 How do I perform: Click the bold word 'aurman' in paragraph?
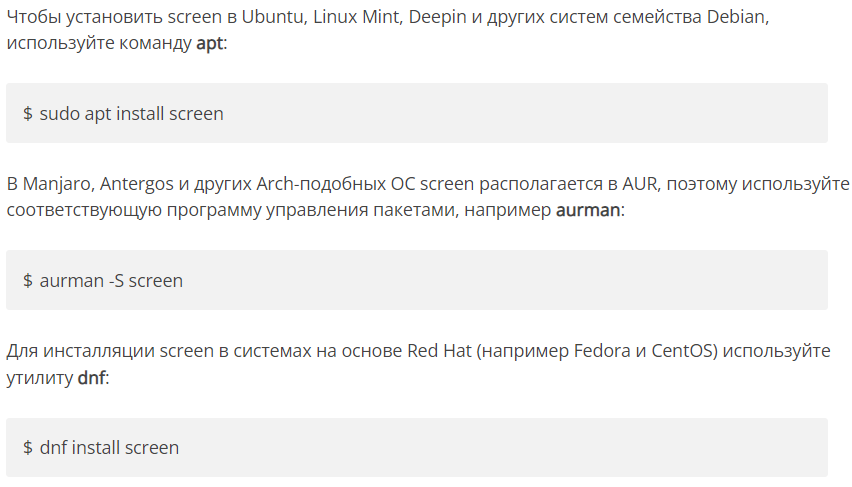pyautogui.click(x=587, y=210)
